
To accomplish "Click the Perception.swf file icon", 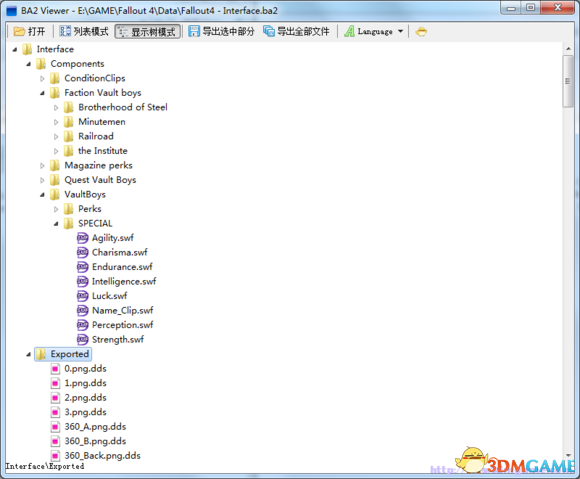I will (x=82, y=325).
